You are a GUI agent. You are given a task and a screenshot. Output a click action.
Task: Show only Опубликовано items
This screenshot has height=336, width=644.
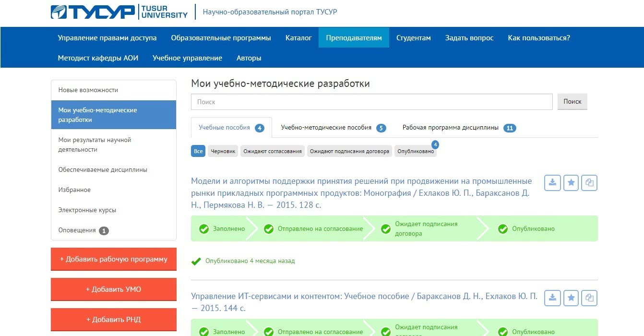(415, 151)
